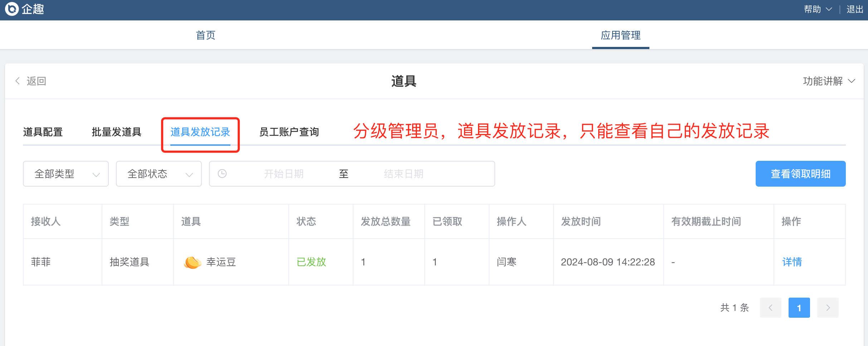Open 详情 link for 菲菲 record
The height and width of the screenshot is (346, 868).
point(792,262)
